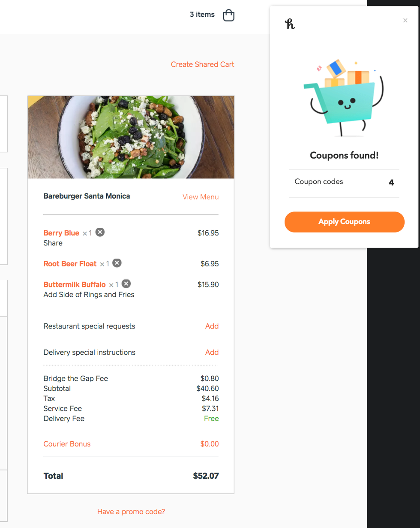Viewport: 420px width, 528px height.
Task: Close the Honey coupon popup
Action: point(405,20)
